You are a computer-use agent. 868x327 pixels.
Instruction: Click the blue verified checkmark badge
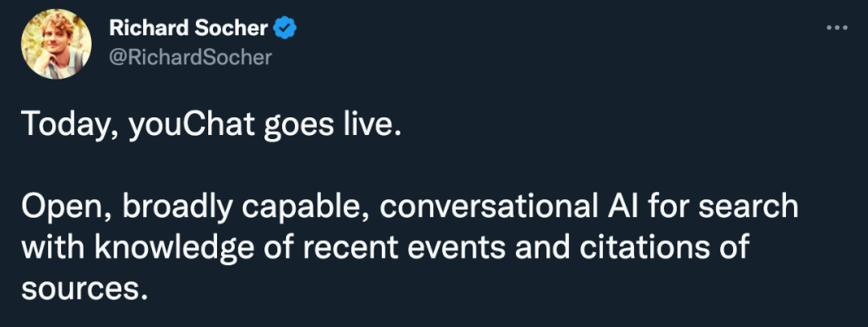pyautogui.click(x=285, y=29)
